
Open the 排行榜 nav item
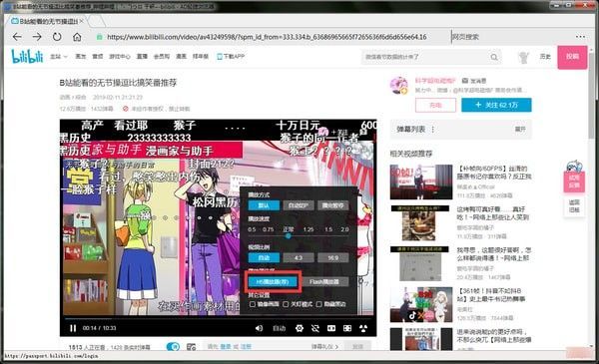(201, 57)
